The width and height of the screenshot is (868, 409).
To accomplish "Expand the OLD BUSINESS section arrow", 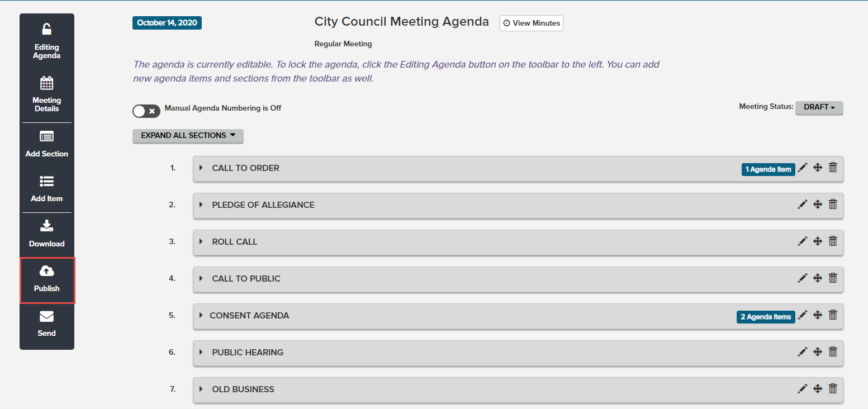I will (201, 389).
